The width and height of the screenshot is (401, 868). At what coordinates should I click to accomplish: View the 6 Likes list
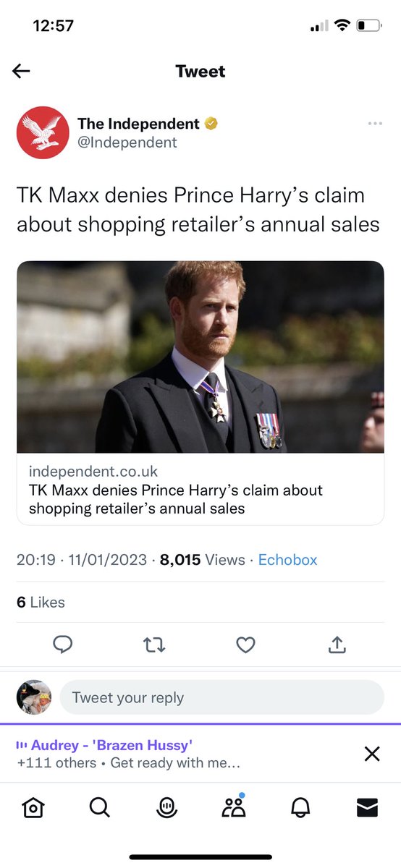(x=41, y=602)
